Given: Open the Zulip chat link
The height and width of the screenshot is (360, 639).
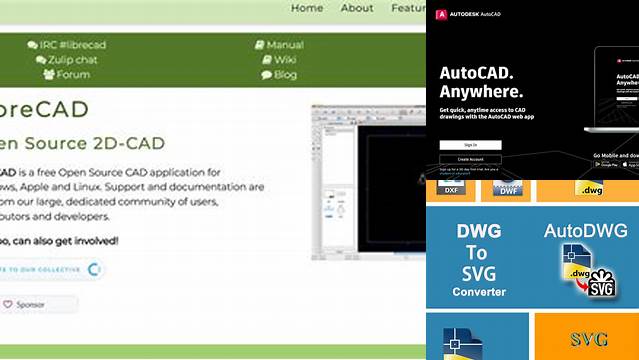Looking at the screenshot, I should tap(73, 60).
